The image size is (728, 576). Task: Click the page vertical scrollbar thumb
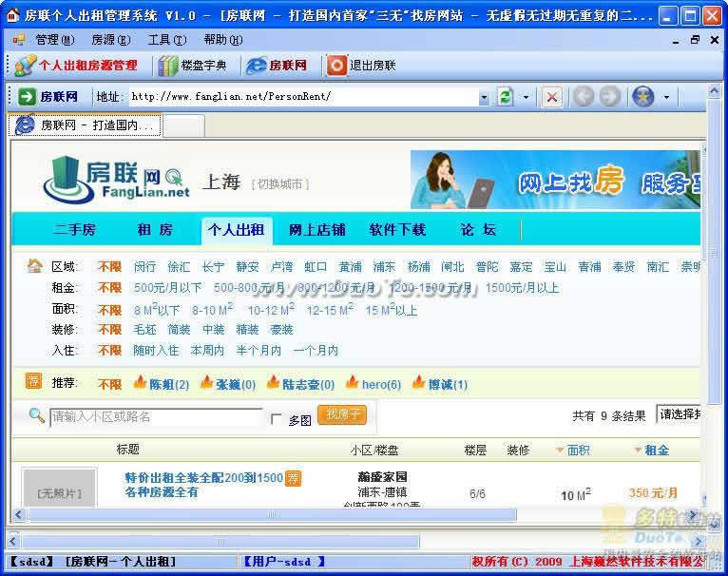coord(715,251)
